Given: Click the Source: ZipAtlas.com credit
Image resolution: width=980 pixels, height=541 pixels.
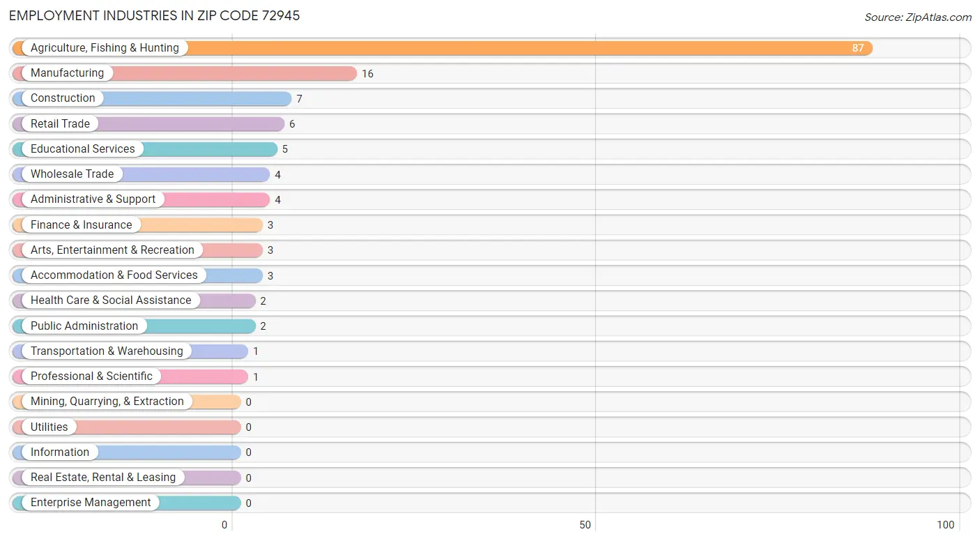Looking at the screenshot, I should click(x=918, y=17).
